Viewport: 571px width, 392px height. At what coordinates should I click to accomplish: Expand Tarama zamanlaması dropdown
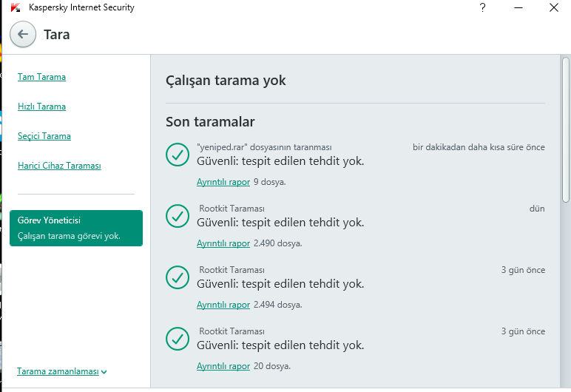62,371
